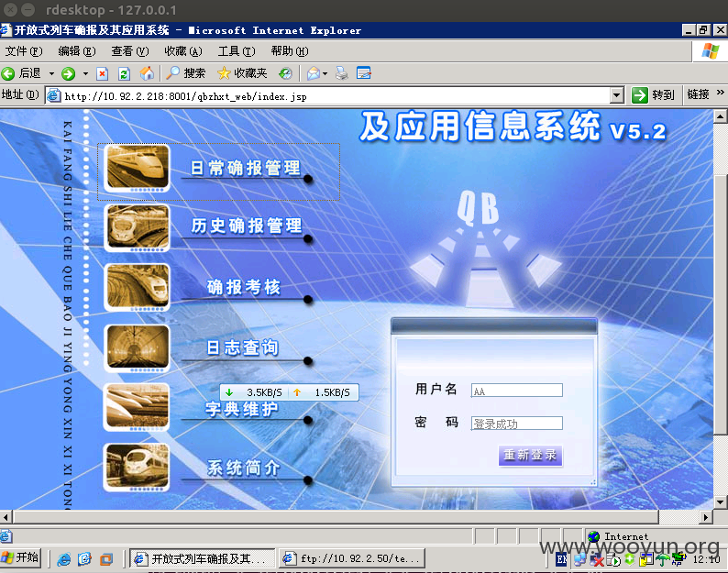
Task: Click the second quick launch icon
Action: tap(85, 559)
